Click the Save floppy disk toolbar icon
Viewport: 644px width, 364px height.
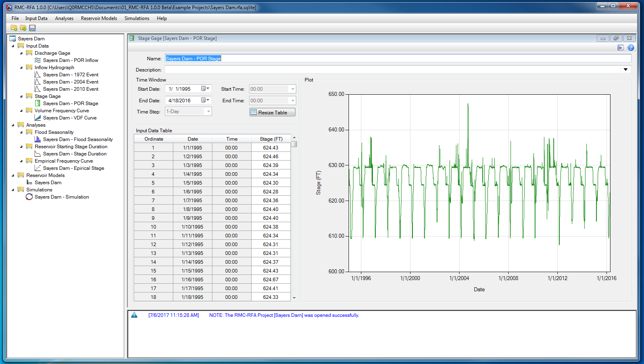(32, 28)
